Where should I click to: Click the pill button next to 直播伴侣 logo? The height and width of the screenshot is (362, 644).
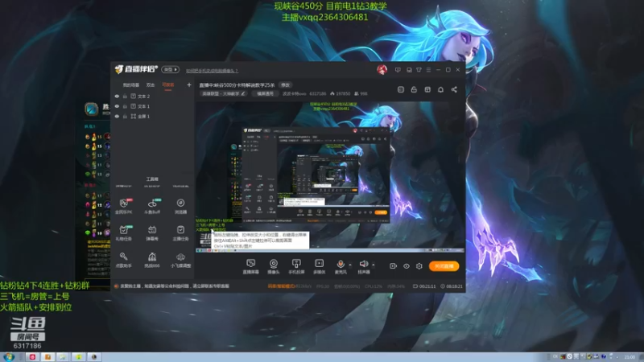[171, 70]
